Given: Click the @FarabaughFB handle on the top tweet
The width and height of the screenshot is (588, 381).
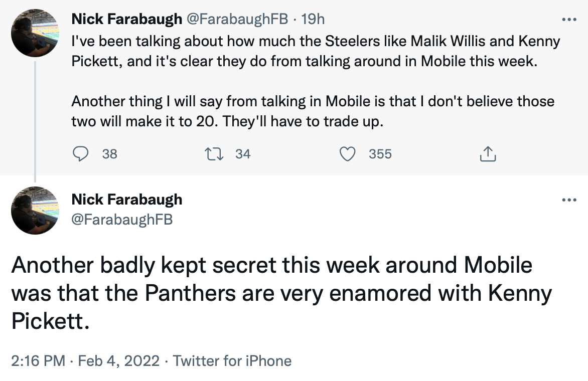Looking at the screenshot, I should (x=237, y=20).
